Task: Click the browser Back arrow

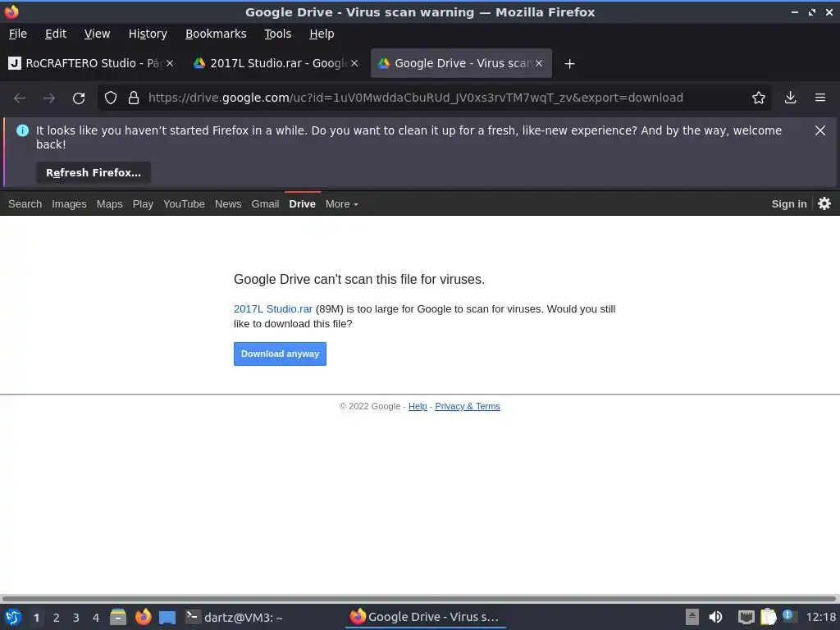Action: click(x=20, y=98)
